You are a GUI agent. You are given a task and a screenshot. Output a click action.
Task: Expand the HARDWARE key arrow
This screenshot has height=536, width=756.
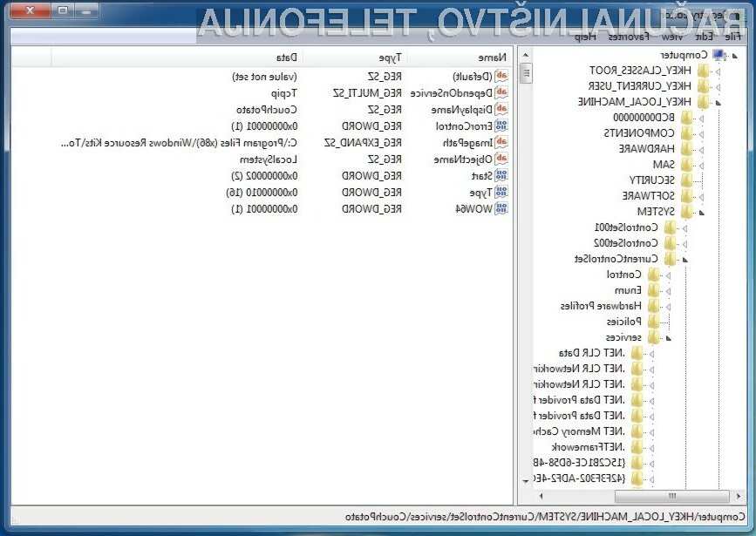pos(702,150)
